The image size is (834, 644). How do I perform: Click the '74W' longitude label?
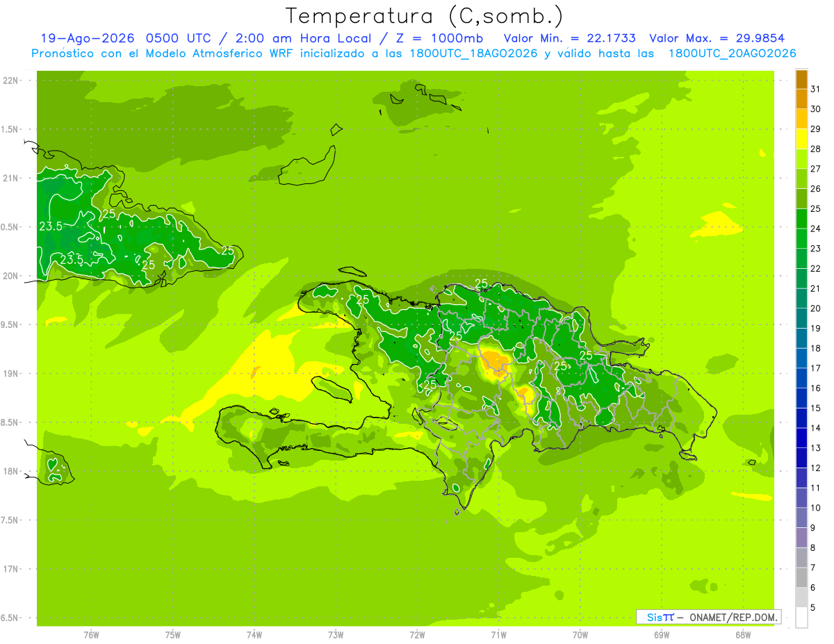tap(254, 634)
